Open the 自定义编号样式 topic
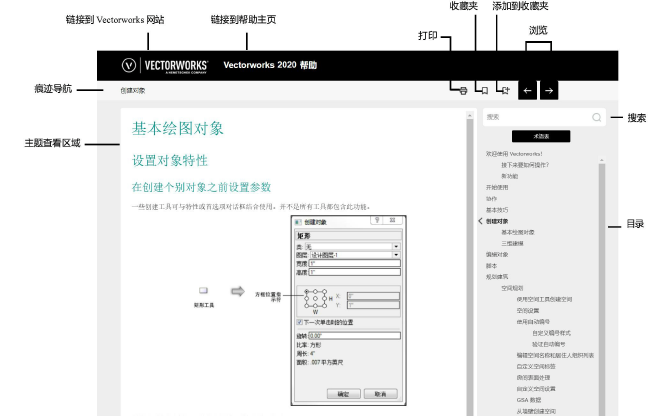Image resolution: width=665 pixels, height=417 pixels. [x=551, y=333]
